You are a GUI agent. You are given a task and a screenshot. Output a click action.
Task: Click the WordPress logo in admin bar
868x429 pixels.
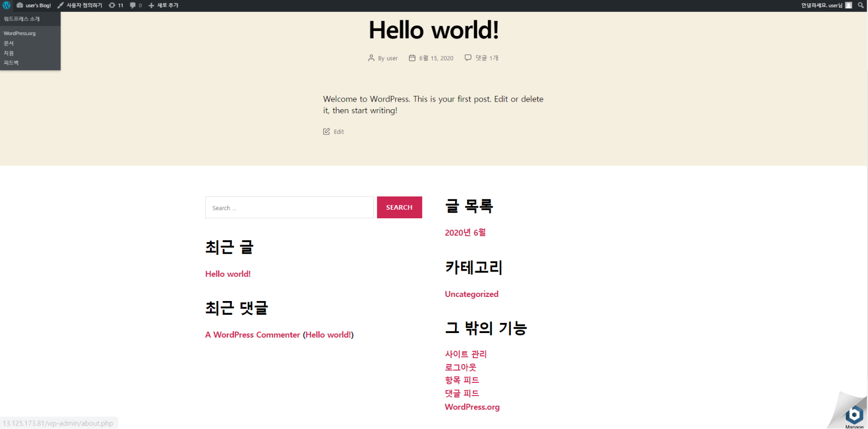pyautogui.click(x=6, y=5)
